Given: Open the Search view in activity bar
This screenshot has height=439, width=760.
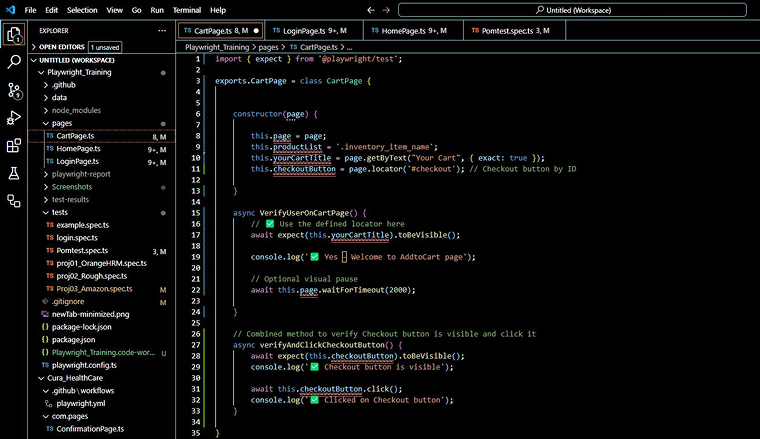Looking at the screenshot, I should point(14,62).
